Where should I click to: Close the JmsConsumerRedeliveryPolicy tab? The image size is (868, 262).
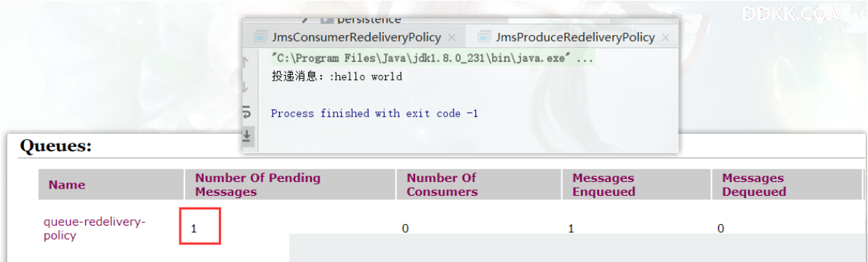pos(451,39)
